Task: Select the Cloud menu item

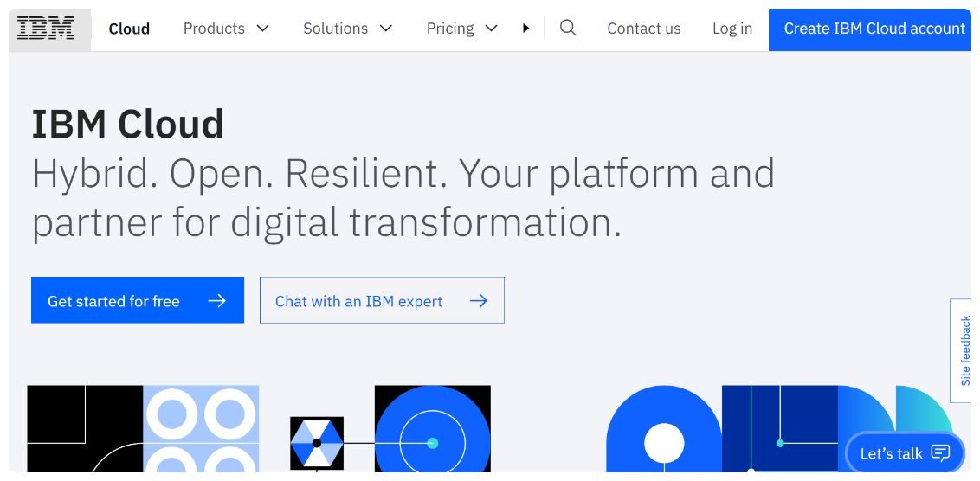Action: tap(129, 29)
